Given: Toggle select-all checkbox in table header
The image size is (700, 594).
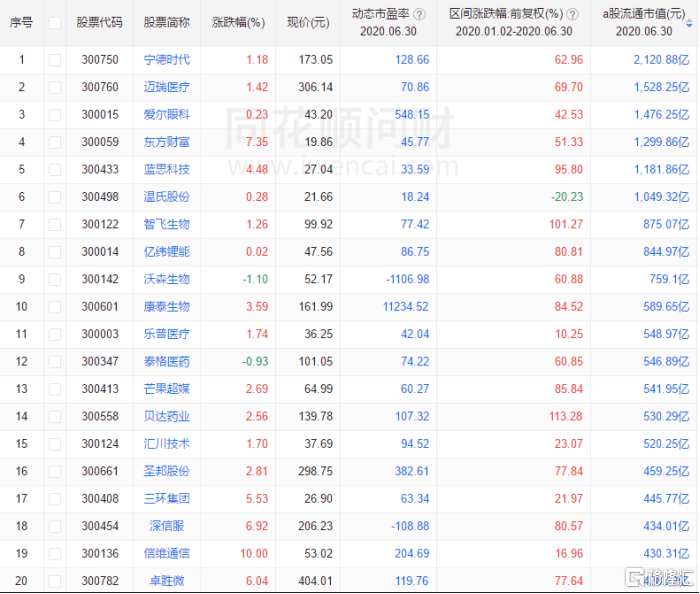Looking at the screenshot, I should tap(55, 22).
